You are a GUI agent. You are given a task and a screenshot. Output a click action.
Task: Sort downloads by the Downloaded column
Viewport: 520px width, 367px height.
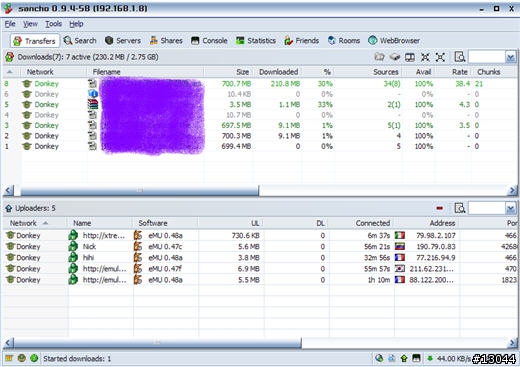(x=279, y=72)
